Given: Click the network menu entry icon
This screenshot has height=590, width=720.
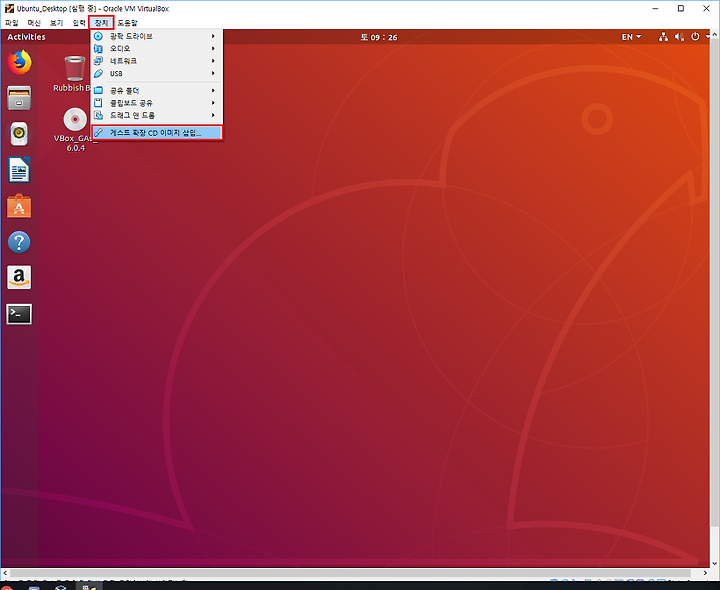Looking at the screenshot, I should coord(98,61).
